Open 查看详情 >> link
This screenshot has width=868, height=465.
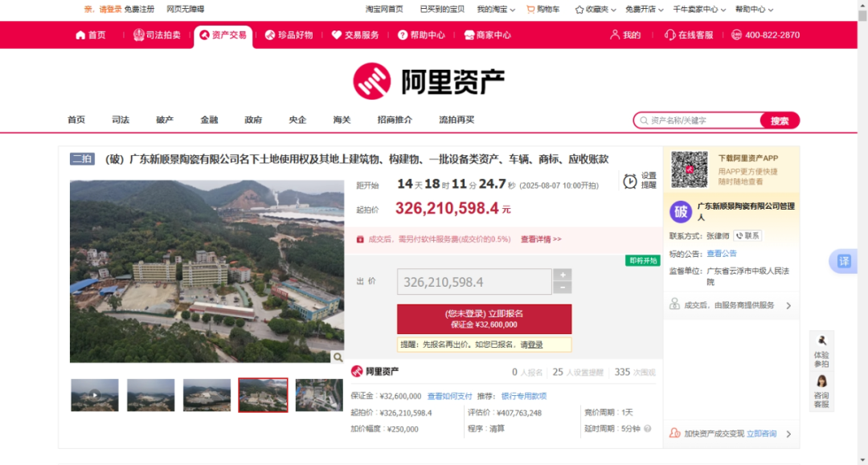[541, 239]
